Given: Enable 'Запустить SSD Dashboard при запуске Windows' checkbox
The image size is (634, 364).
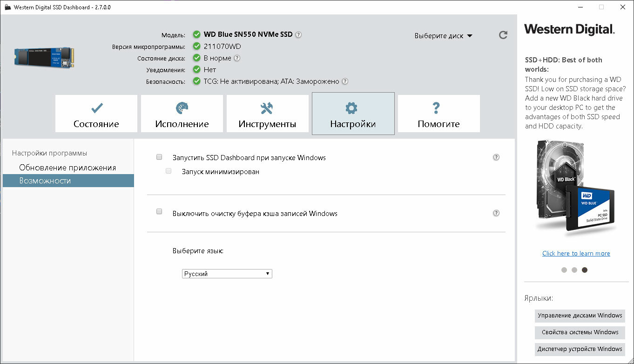Looking at the screenshot, I should [159, 157].
